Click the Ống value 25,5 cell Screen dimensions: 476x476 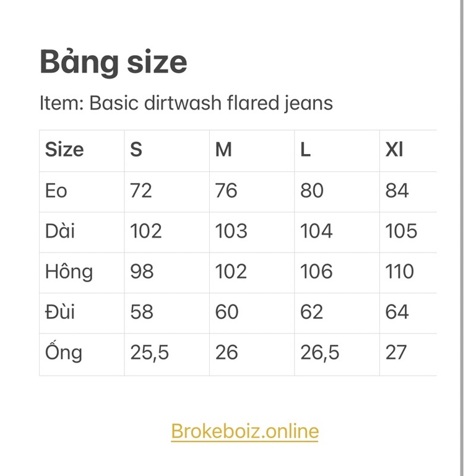pos(149,352)
